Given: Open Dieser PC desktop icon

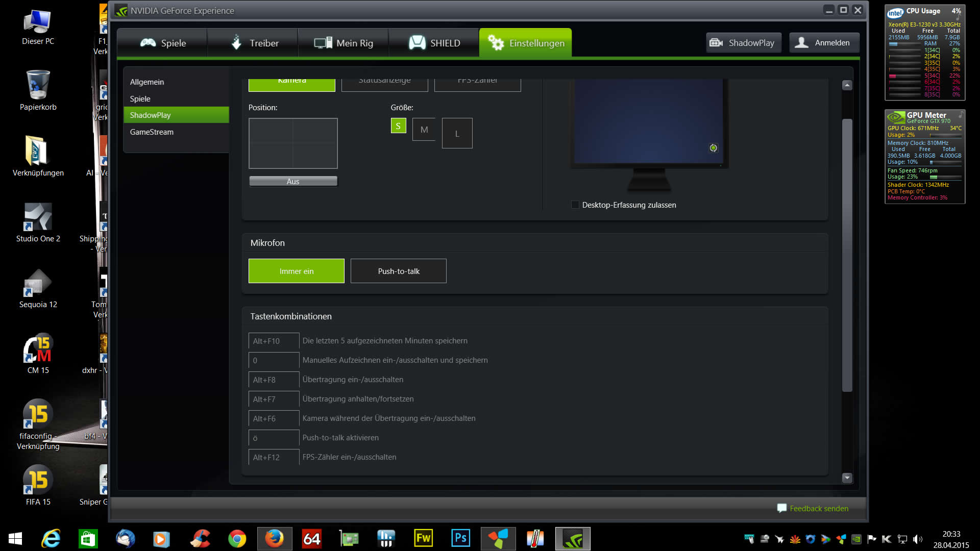Looking at the screenshot, I should [x=38, y=28].
